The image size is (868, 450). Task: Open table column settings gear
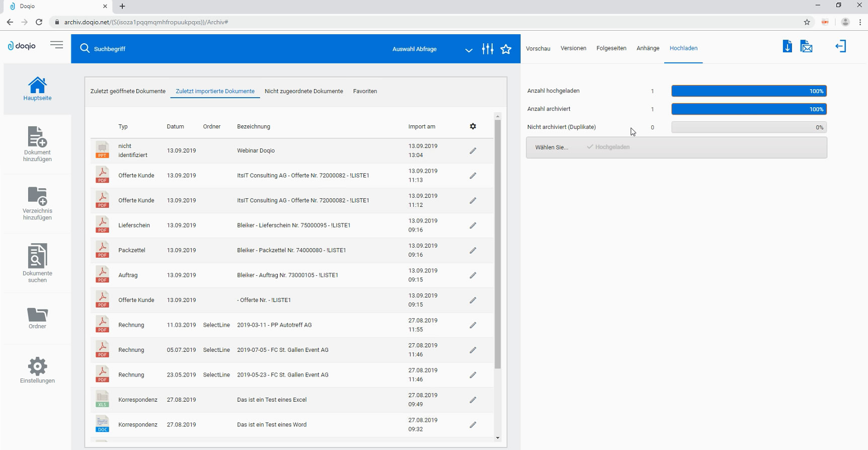(x=473, y=126)
